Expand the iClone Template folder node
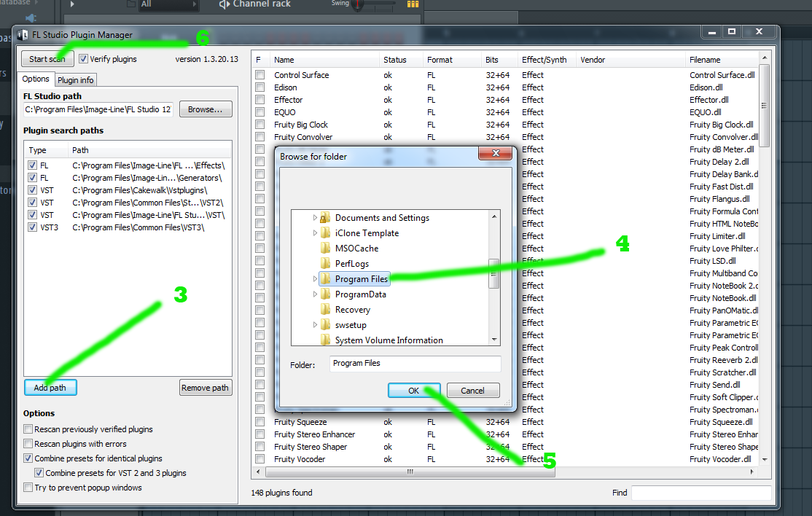The height and width of the screenshot is (516, 812). [315, 233]
